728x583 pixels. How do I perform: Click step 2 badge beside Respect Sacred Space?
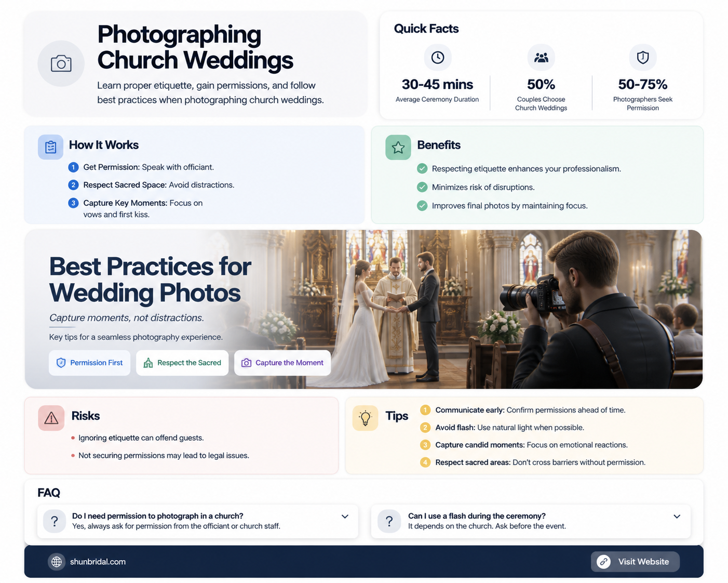(x=73, y=185)
